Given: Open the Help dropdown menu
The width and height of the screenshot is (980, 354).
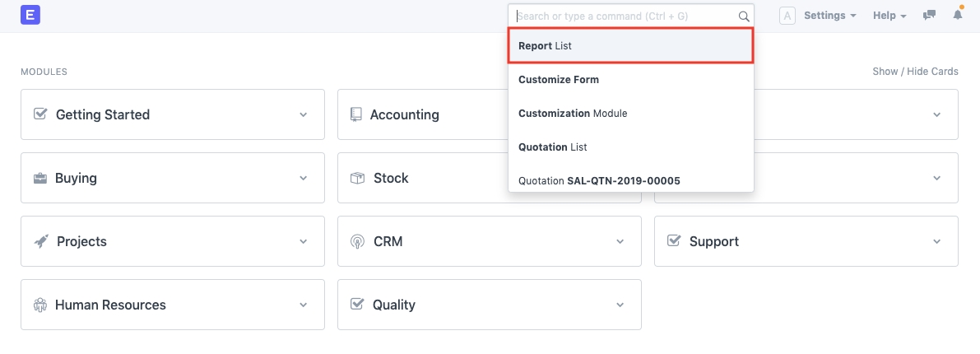Looking at the screenshot, I should [x=889, y=16].
